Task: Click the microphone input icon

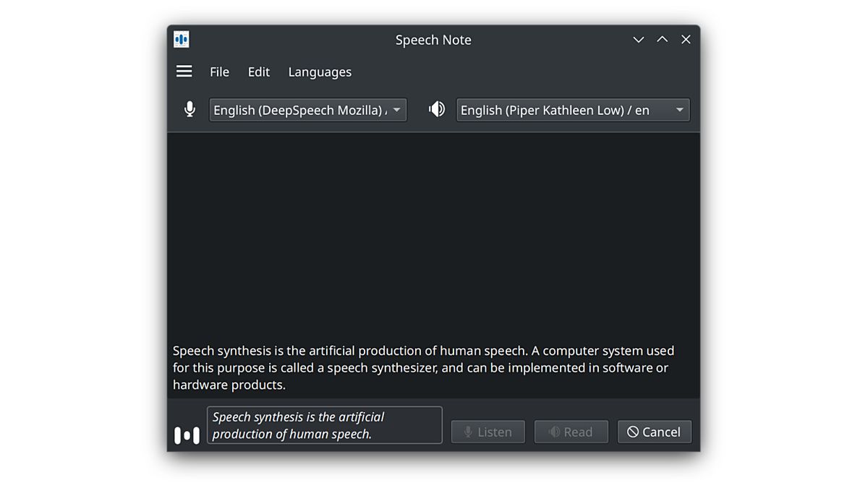Action: point(190,109)
